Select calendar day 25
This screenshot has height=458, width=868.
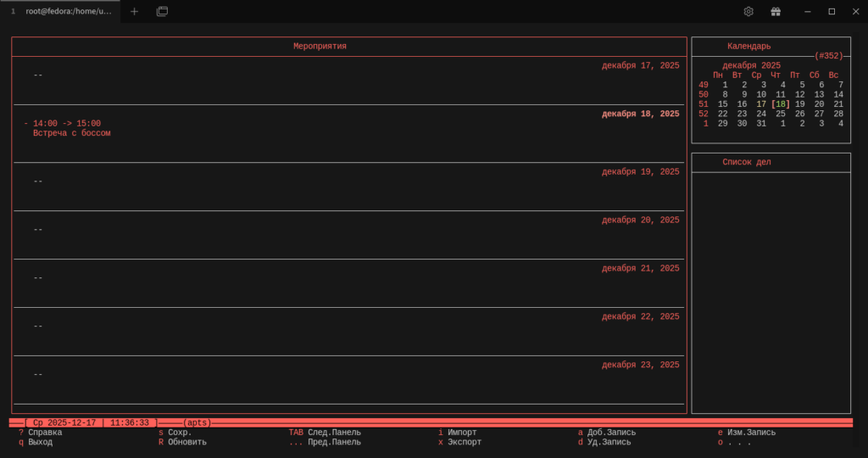[x=781, y=114]
